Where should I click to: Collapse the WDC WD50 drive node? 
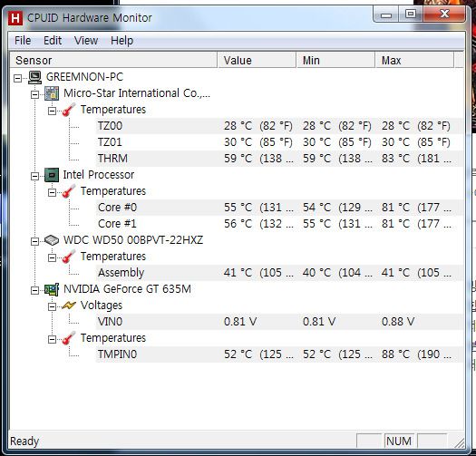35,241
